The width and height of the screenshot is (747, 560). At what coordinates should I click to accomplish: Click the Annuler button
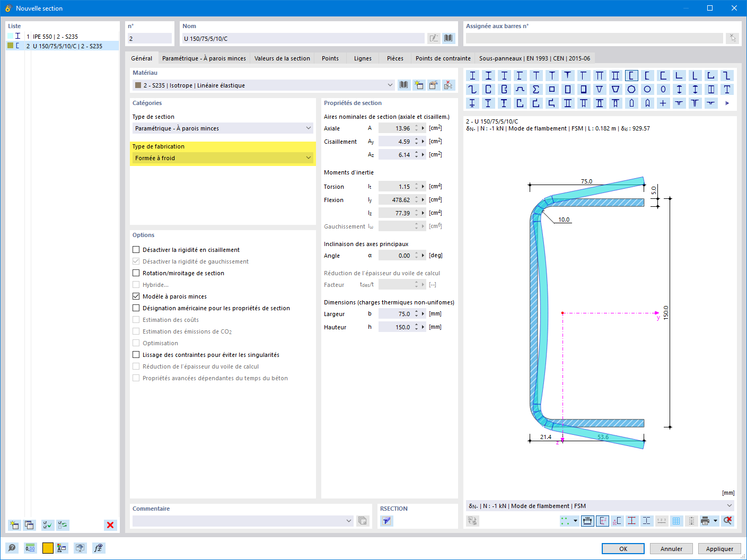(671, 549)
